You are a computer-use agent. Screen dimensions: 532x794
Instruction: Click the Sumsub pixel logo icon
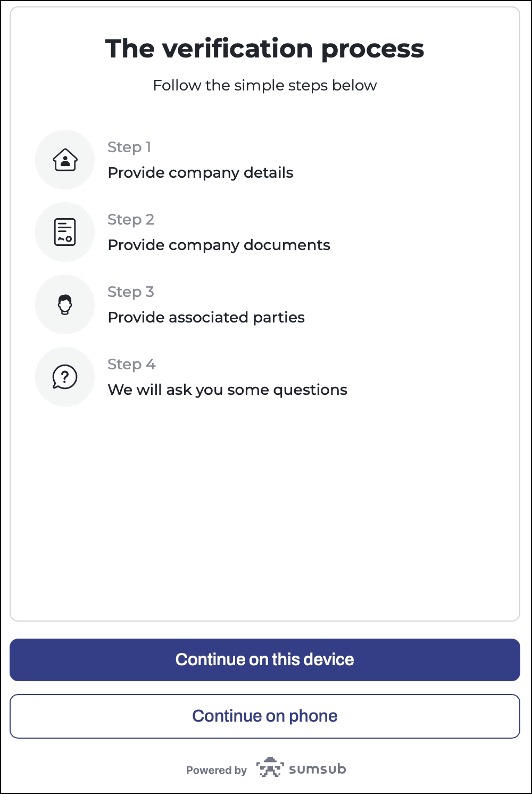pyautogui.click(x=270, y=767)
